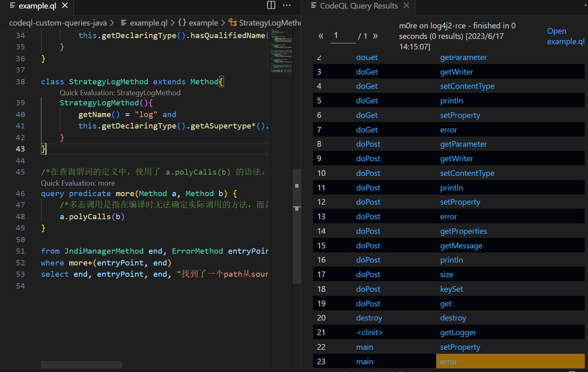Click the page number input field
Image resolution: width=588 pixels, height=372 pixels.
[343, 36]
